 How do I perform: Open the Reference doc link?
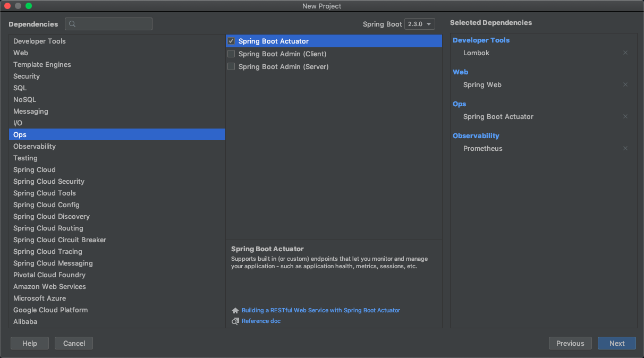(261, 321)
